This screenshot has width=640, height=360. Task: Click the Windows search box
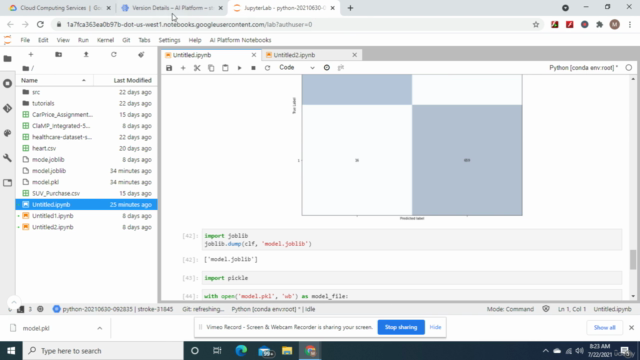103,351
